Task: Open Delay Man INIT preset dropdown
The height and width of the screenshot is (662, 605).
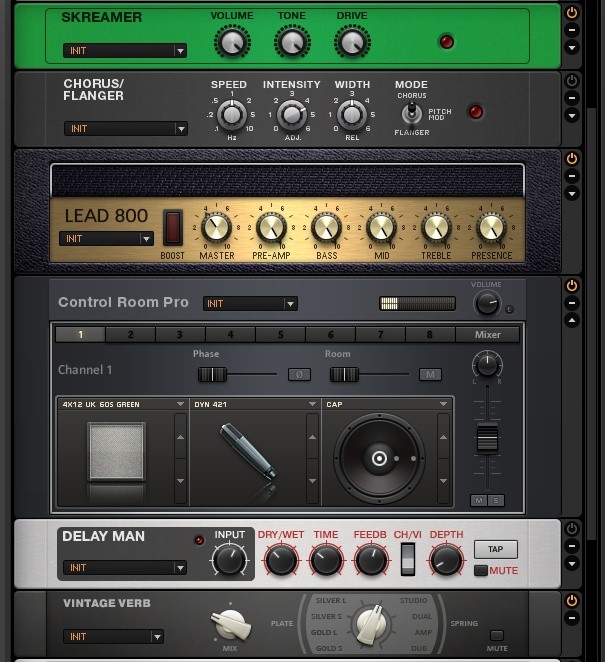Action: (x=125, y=567)
